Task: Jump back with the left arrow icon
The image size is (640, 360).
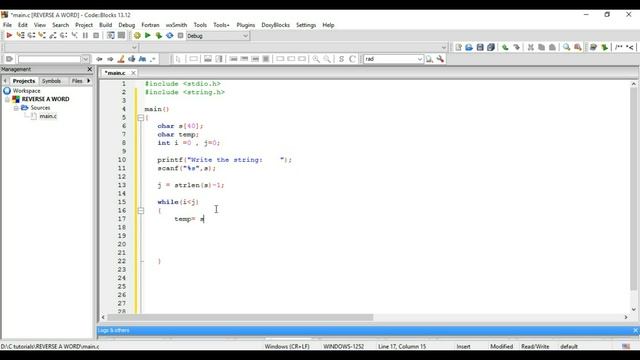Action: (99, 59)
